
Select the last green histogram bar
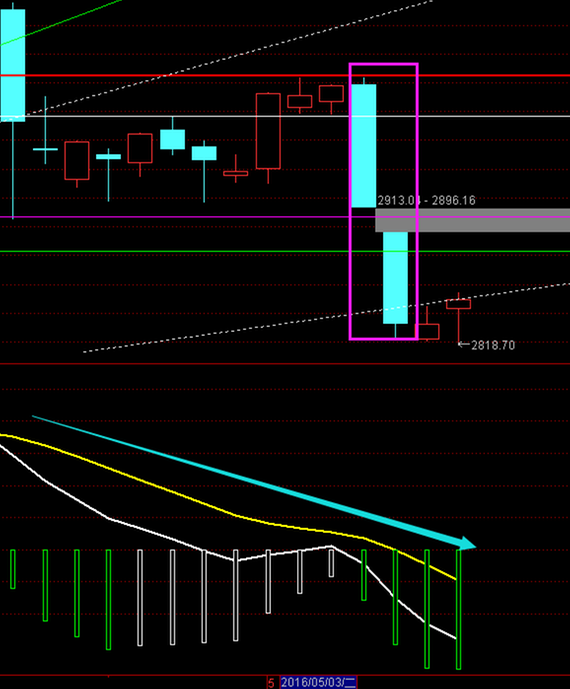coord(458,609)
